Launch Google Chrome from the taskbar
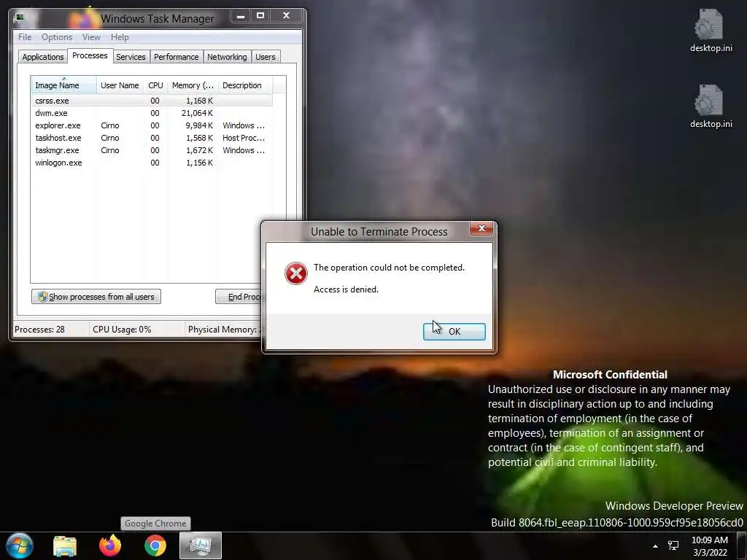747x560 pixels. click(155, 545)
